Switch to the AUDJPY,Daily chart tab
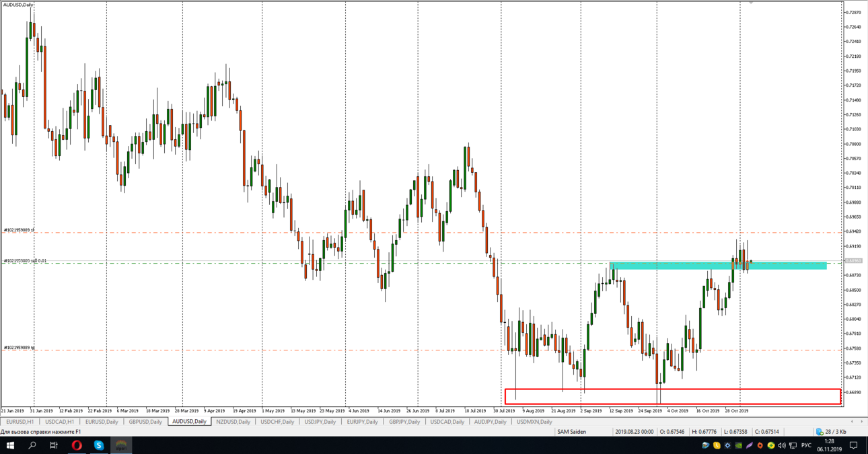The width and height of the screenshot is (868, 454). [490, 422]
